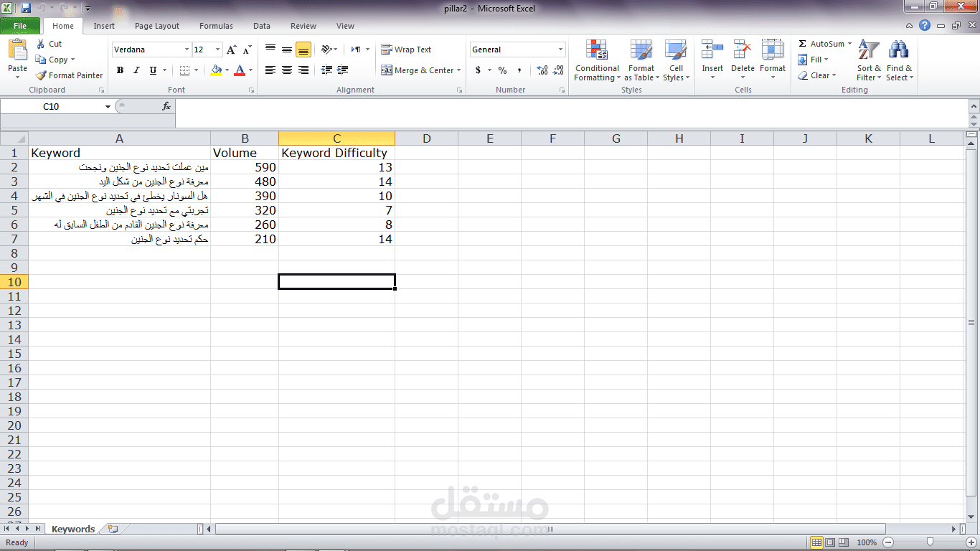The width and height of the screenshot is (980, 551).
Task: Apply Underline formatting icon
Action: pos(153,70)
